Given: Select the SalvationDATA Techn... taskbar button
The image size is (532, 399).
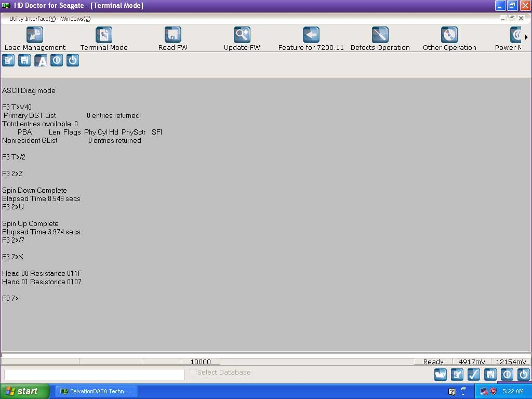Looking at the screenshot, I should (96, 391).
